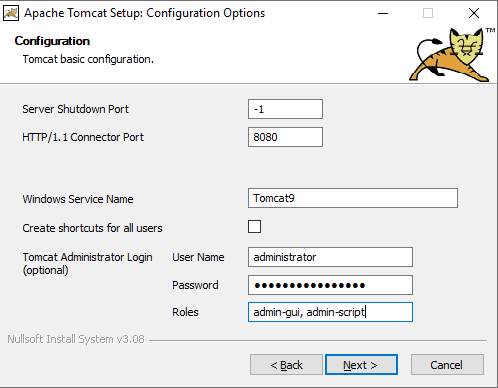
Task: Click the Roles label
Action: [x=185, y=312]
